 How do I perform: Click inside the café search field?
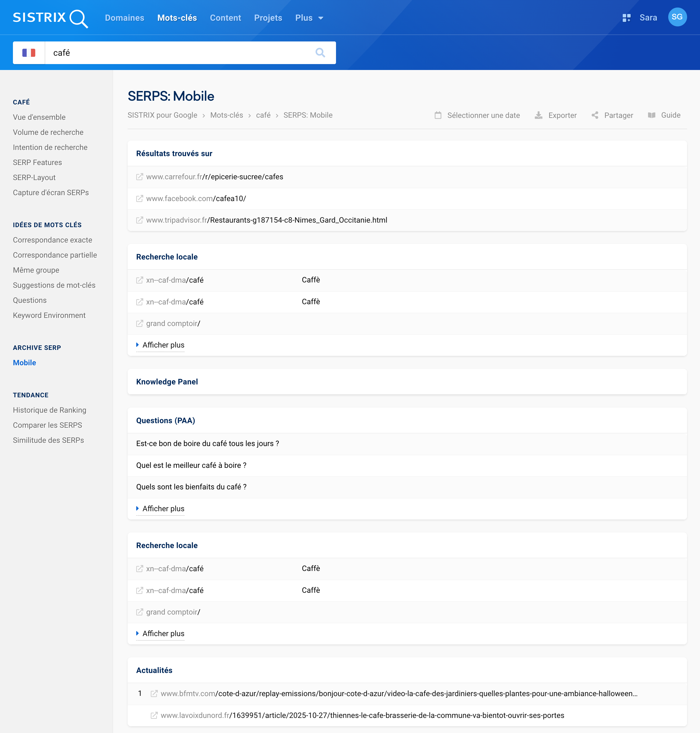[x=168, y=52]
